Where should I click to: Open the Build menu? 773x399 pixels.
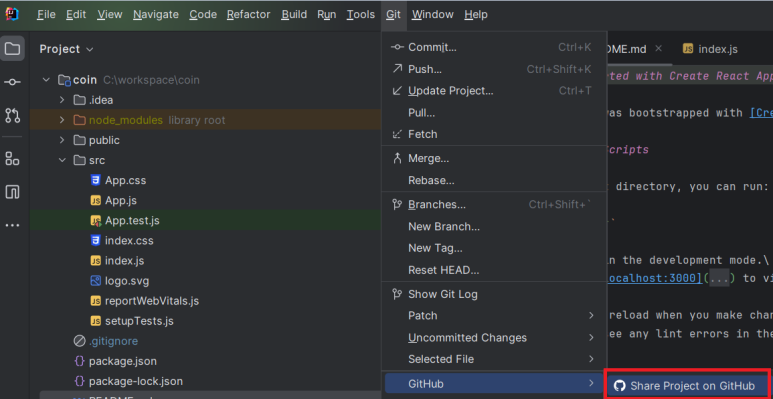pos(294,14)
